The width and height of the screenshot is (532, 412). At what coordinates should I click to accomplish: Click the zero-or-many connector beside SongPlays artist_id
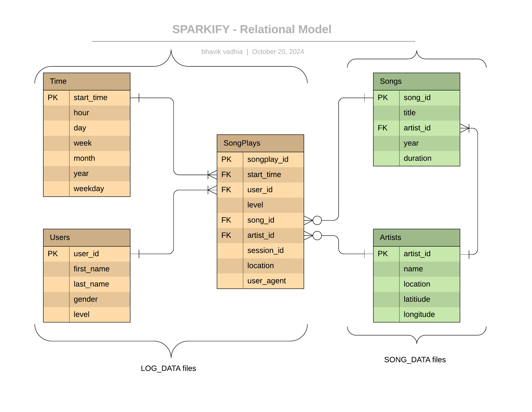click(x=313, y=235)
